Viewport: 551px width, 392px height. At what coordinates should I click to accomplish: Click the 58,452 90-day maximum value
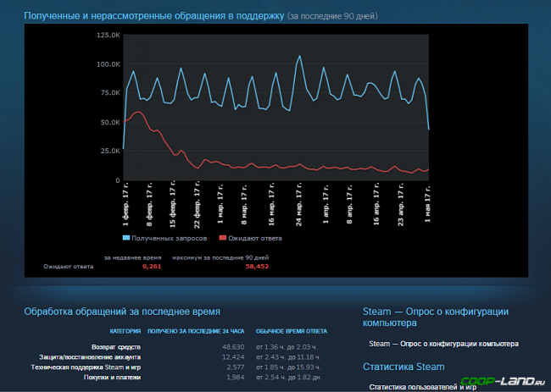click(x=257, y=266)
